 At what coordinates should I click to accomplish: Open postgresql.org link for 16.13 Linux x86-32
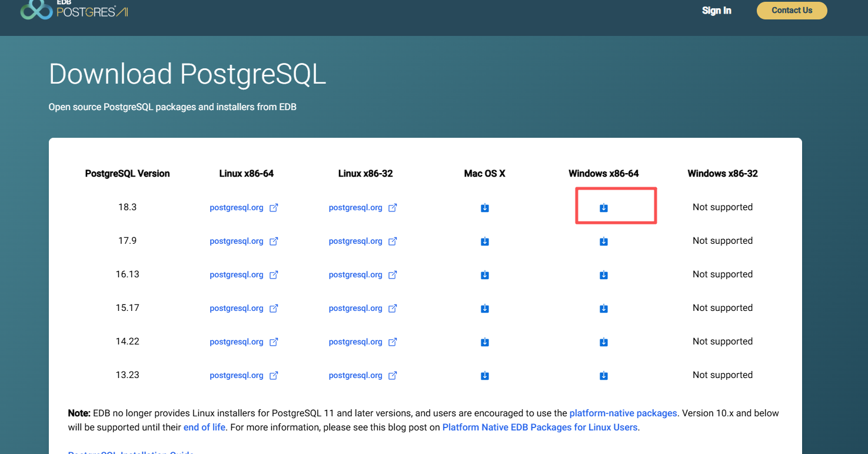point(355,275)
